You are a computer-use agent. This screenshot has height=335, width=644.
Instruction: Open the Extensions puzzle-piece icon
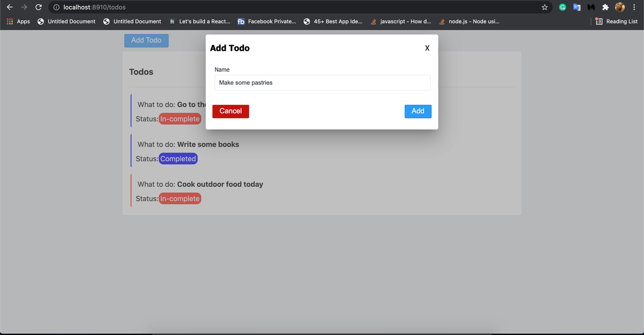[x=605, y=7]
